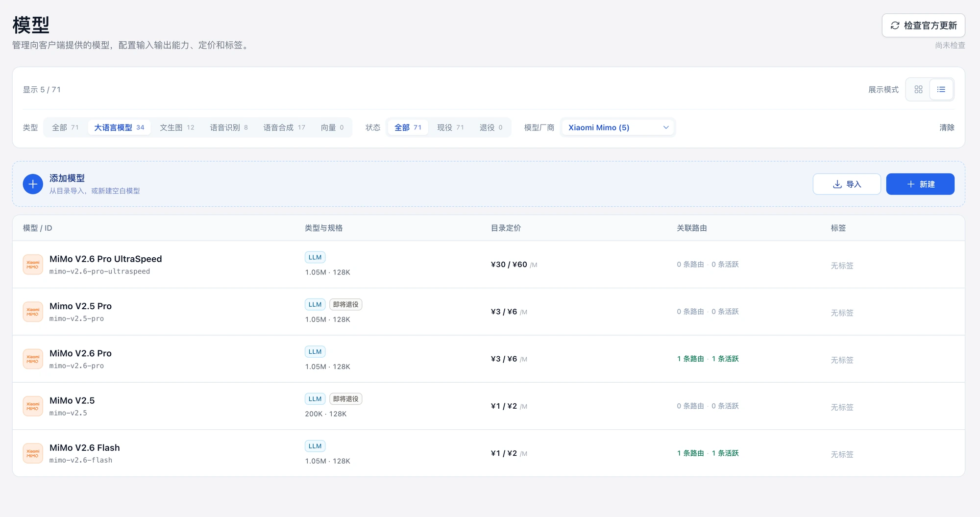Click the mimo-v2.6-pro model ID
Image resolution: width=980 pixels, height=517 pixels.
point(76,366)
